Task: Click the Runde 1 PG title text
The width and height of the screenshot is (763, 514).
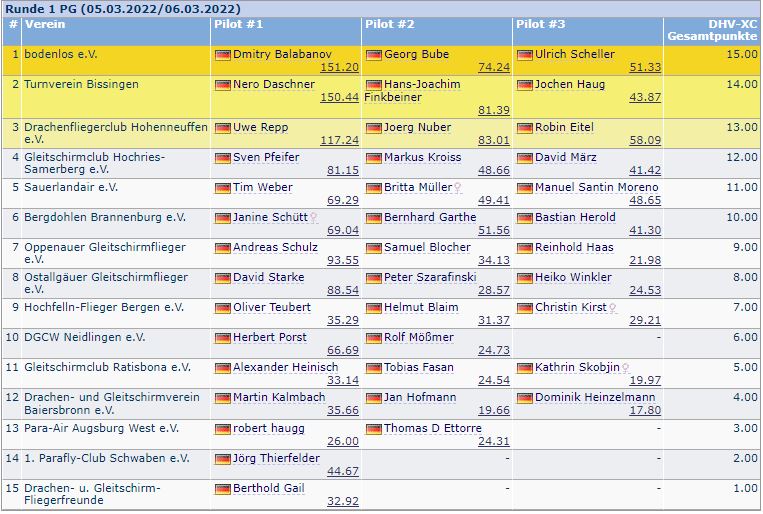Action: [x=123, y=9]
